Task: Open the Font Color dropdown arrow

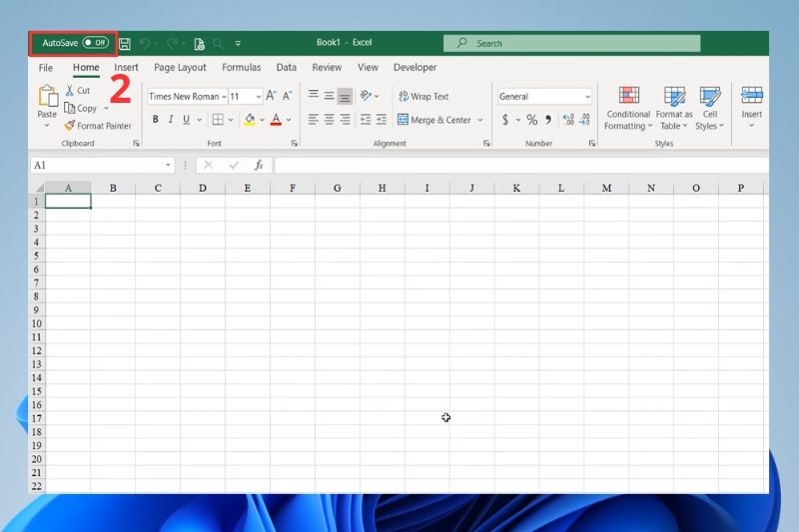Action: pyautogui.click(x=289, y=120)
